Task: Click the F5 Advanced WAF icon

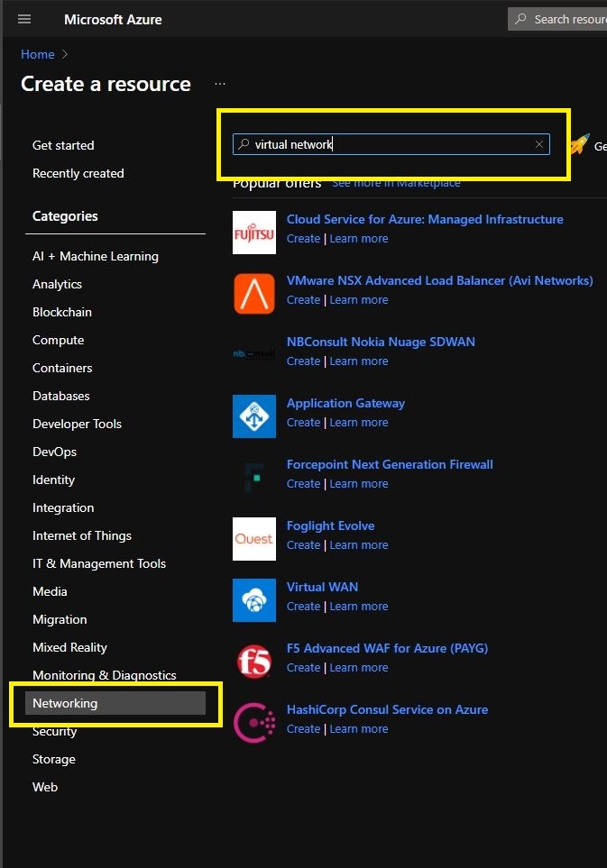Action: [254, 662]
